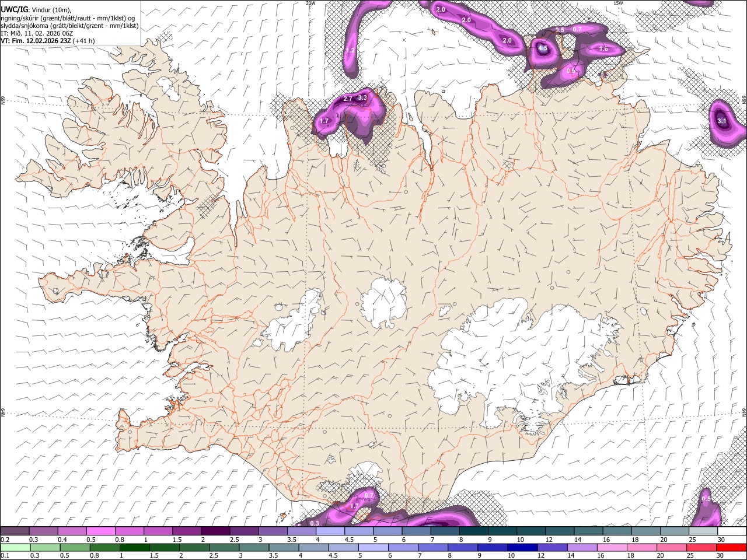747x560 pixels.
Task: Click the periwinkle 4 swatch in upper scale
Action: 330,531
